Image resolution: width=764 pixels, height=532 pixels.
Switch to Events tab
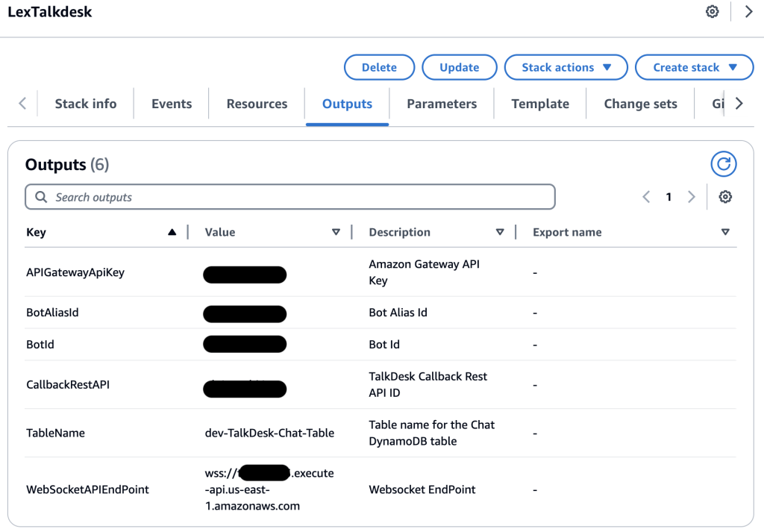[x=172, y=104]
